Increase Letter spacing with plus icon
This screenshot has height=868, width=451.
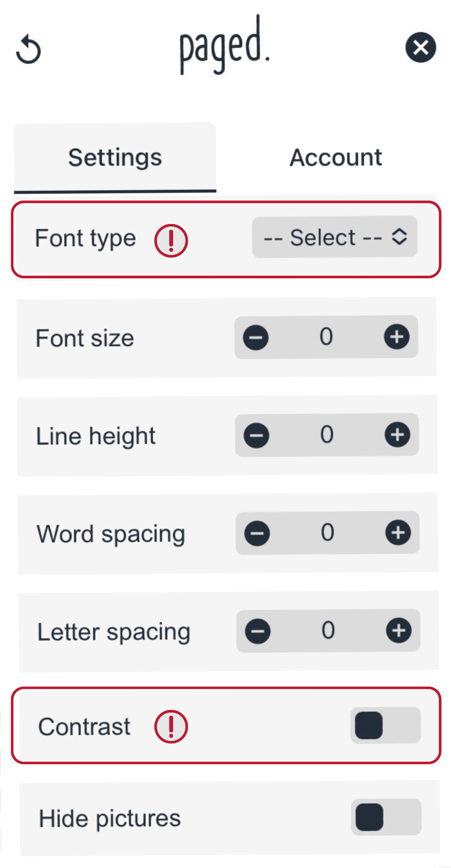(x=399, y=630)
